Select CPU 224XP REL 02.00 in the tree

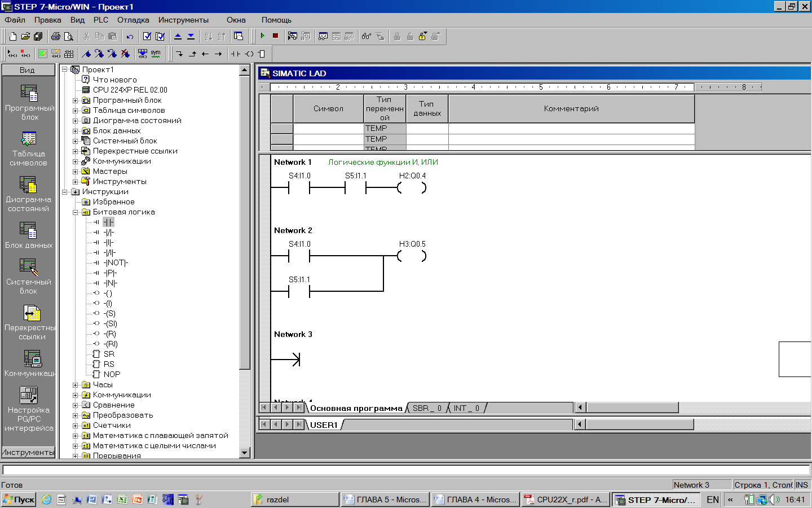tap(130, 90)
